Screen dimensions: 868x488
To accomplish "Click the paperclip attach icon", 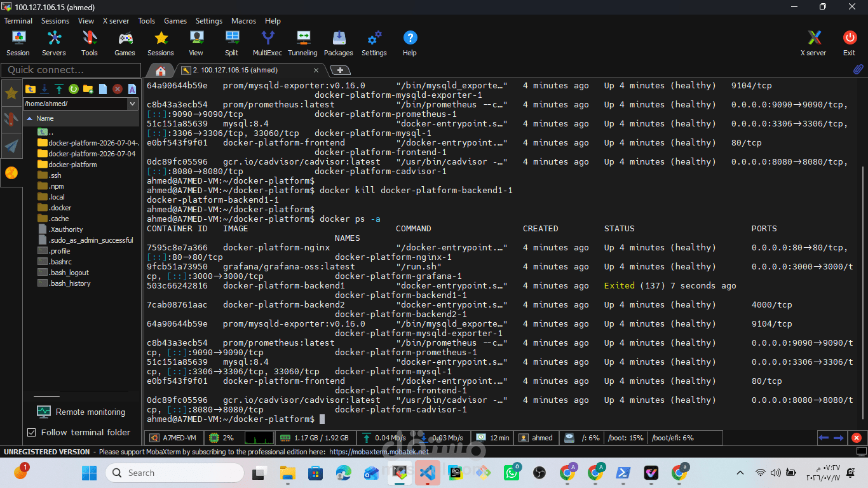I will 858,69.
